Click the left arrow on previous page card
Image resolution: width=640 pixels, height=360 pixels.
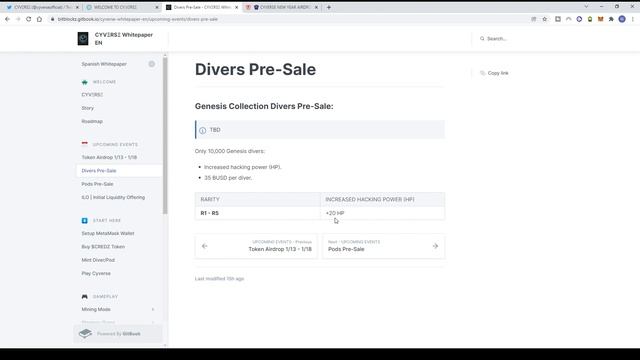pos(204,246)
